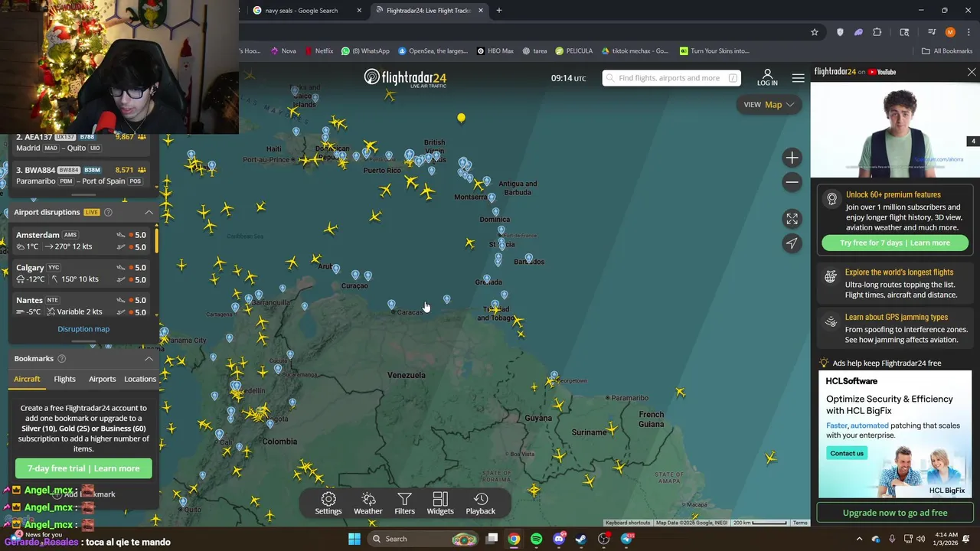Switch to the Locations bookmarks tab
The image size is (980, 551).
[140, 379]
